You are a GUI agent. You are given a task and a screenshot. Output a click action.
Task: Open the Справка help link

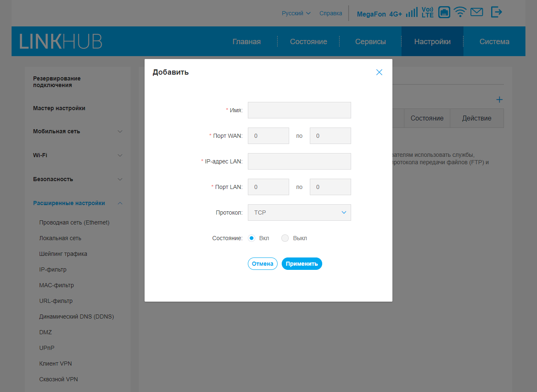[x=331, y=13]
